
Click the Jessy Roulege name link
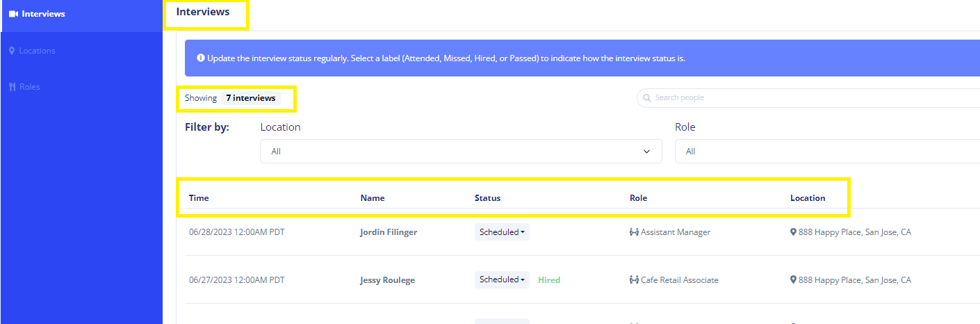[x=387, y=280]
